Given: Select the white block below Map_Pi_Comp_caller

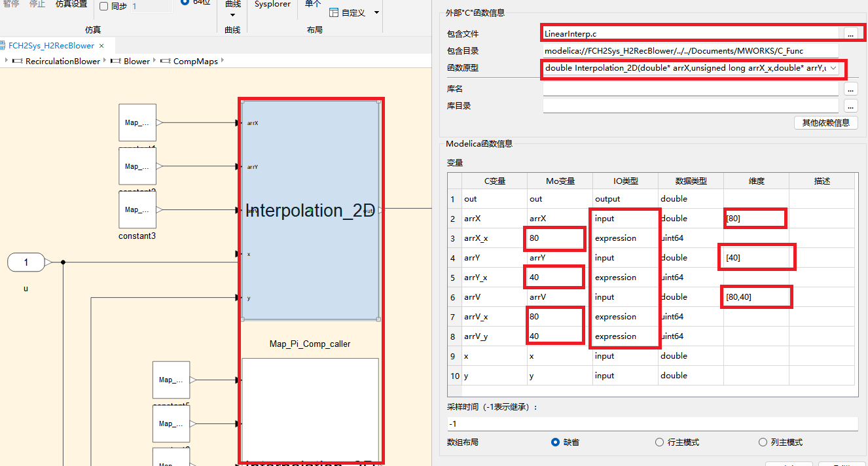Looking at the screenshot, I should [x=310, y=410].
